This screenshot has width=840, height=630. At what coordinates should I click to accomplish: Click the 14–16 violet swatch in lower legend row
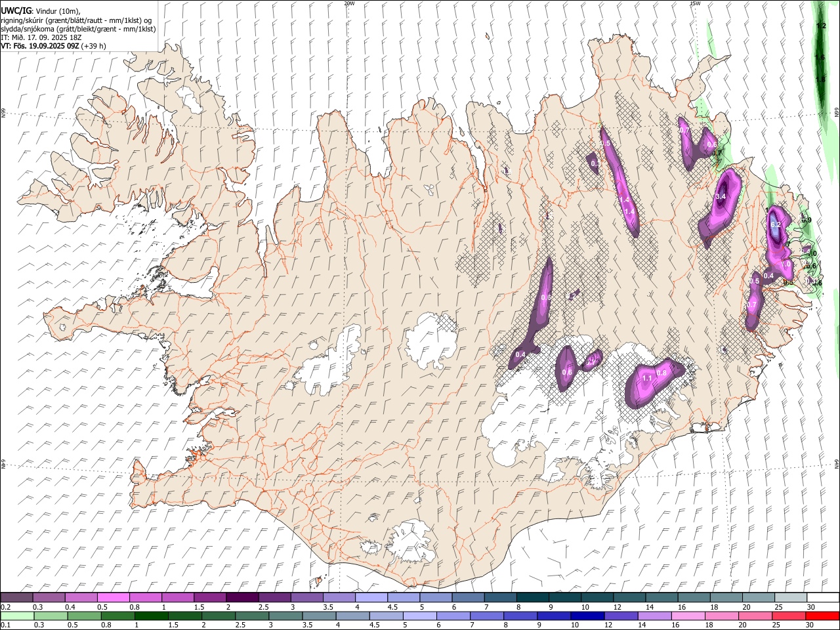(655, 616)
